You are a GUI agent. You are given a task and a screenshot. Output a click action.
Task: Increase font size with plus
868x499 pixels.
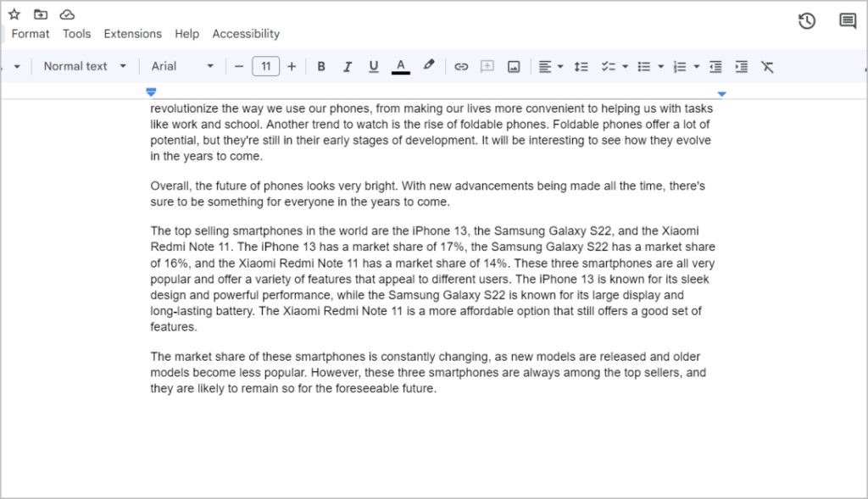pos(292,66)
